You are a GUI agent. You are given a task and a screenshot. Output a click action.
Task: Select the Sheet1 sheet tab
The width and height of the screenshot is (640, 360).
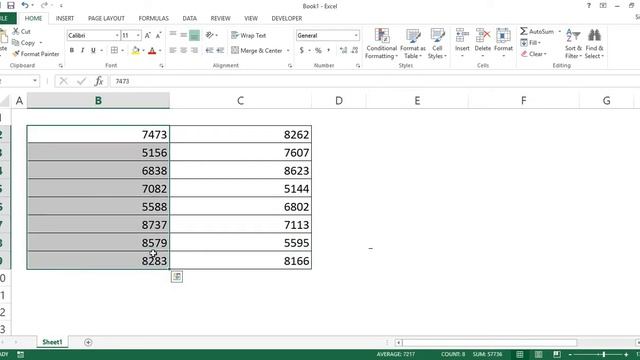click(x=52, y=342)
